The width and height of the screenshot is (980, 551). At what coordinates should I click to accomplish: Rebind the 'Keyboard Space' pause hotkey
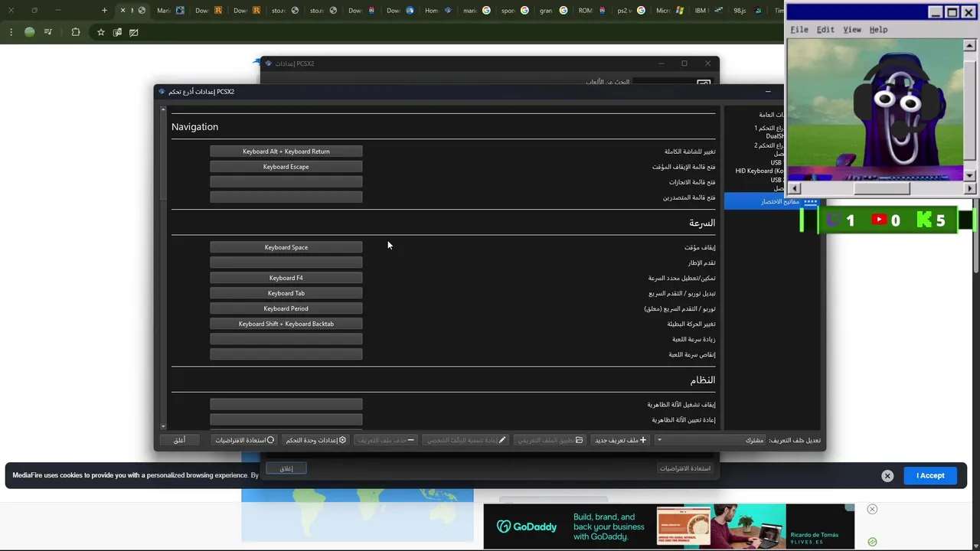[x=286, y=247]
